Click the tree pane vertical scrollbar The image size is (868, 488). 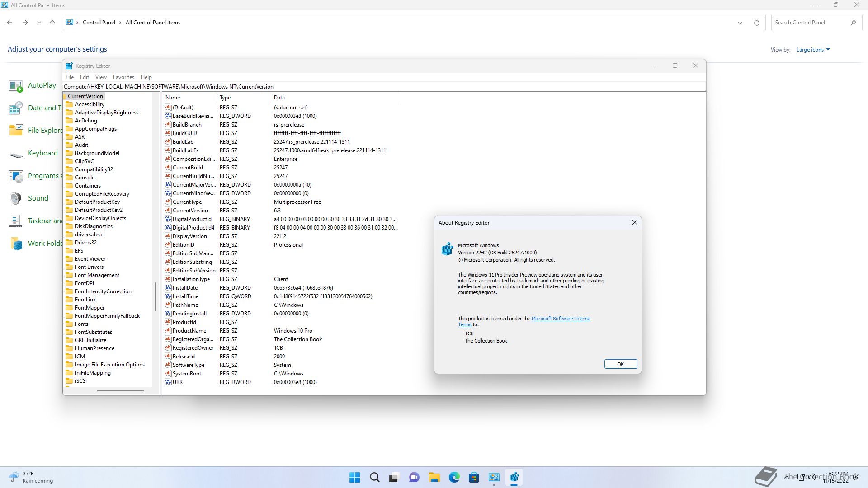[x=156, y=297]
